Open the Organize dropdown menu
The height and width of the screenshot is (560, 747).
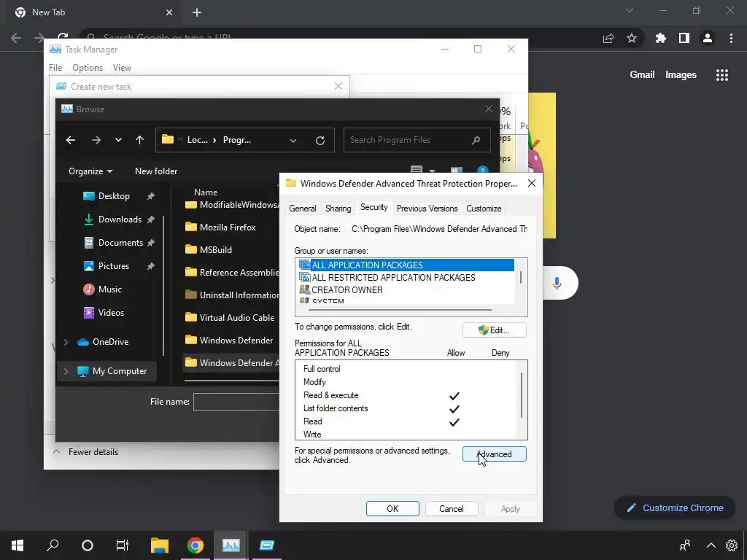pyautogui.click(x=90, y=171)
